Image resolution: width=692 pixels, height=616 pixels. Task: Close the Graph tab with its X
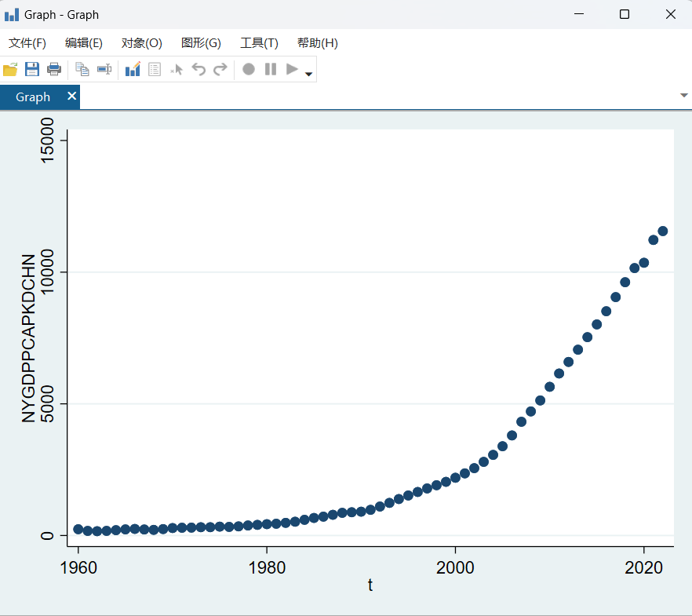tap(71, 96)
